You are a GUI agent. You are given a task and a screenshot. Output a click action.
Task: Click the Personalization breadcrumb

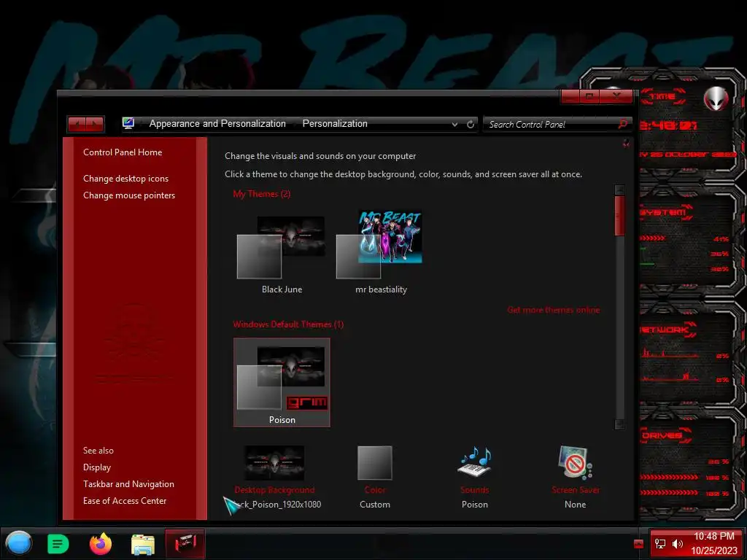[x=335, y=124]
